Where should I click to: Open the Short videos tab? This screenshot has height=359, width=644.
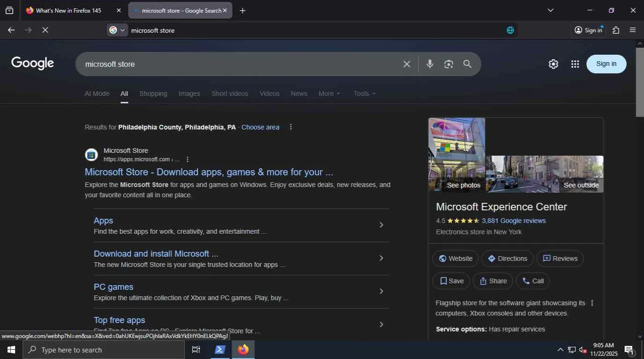(x=230, y=93)
